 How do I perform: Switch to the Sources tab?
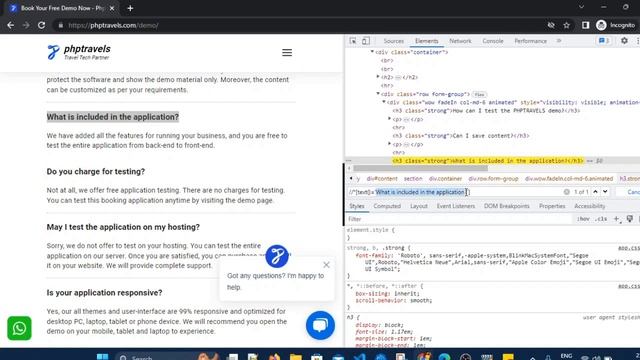tap(393, 41)
